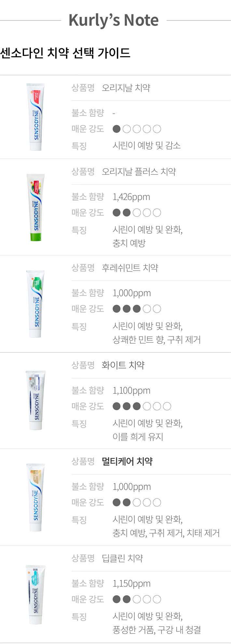This screenshot has height=644, width=231.
Task: Select product name 딥클린 치약
Action: tap(123, 558)
